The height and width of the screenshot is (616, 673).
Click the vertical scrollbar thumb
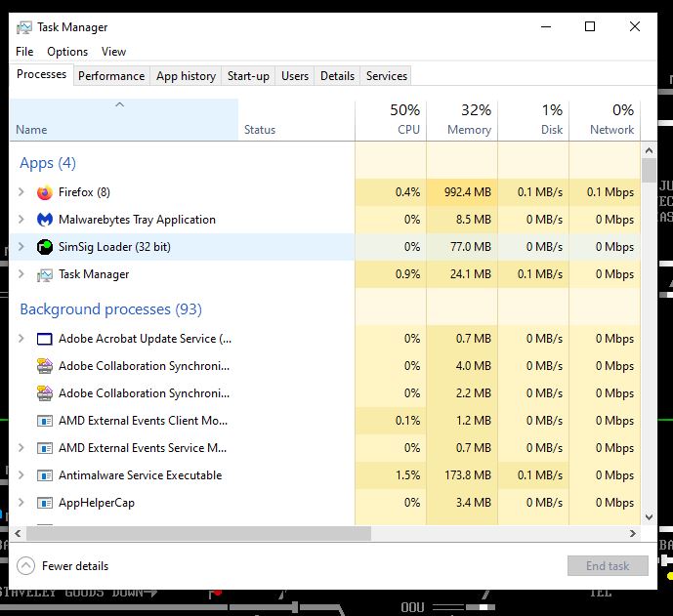[649, 170]
